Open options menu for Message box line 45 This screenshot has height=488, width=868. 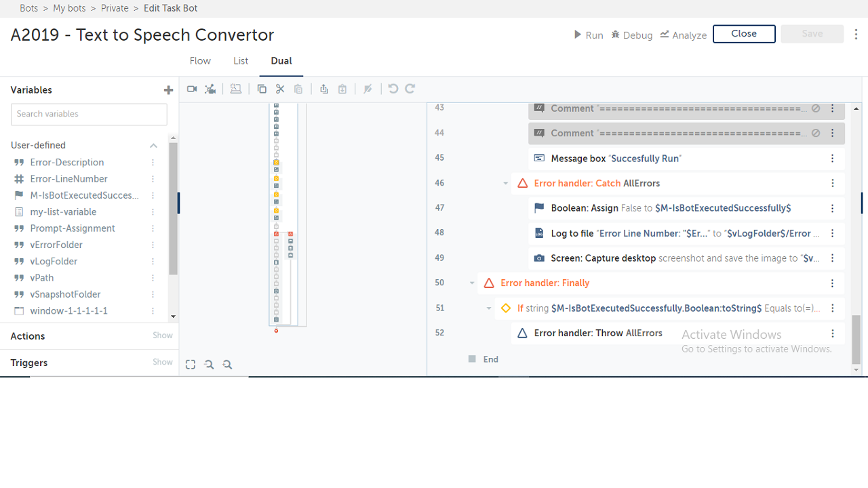pos(832,159)
